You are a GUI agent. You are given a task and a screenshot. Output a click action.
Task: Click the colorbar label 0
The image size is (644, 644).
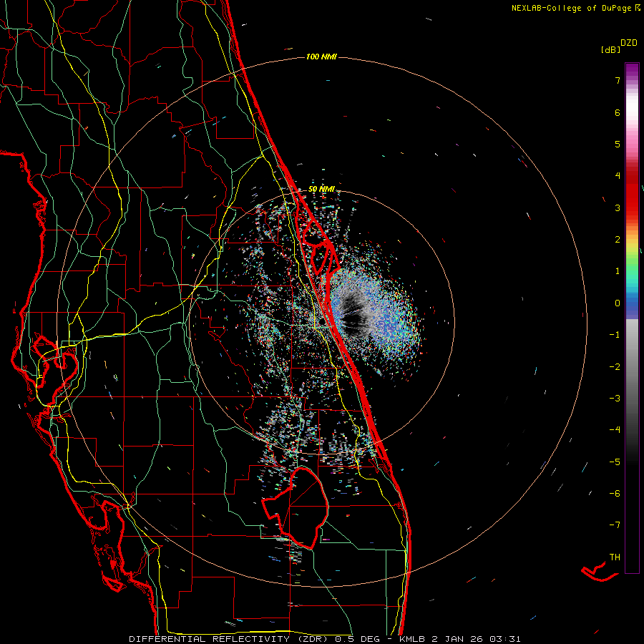pos(618,303)
